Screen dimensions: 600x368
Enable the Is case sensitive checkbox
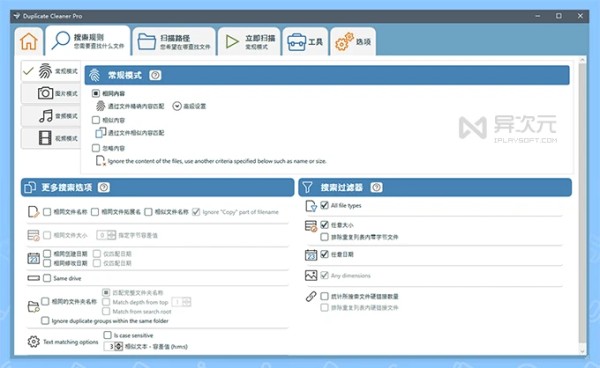[x=108, y=335]
